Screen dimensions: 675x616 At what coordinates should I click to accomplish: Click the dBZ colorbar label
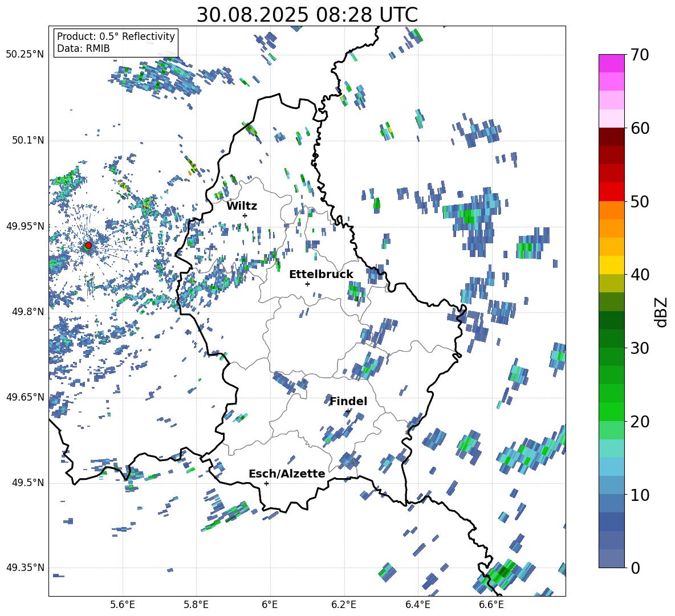click(x=662, y=312)
